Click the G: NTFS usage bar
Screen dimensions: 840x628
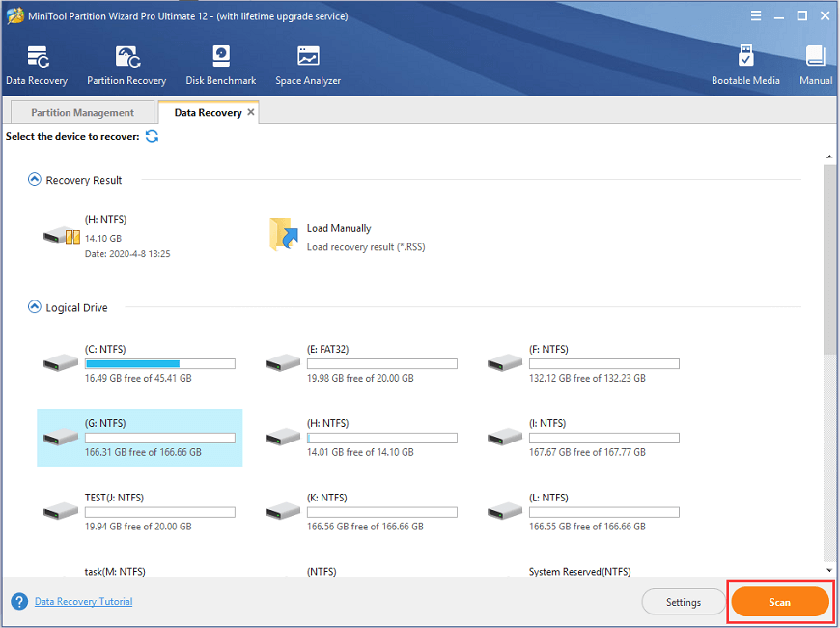click(x=160, y=439)
